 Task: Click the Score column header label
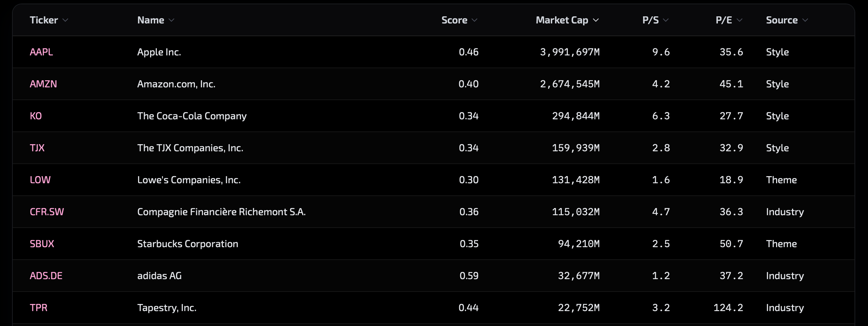(x=454, y=20)
